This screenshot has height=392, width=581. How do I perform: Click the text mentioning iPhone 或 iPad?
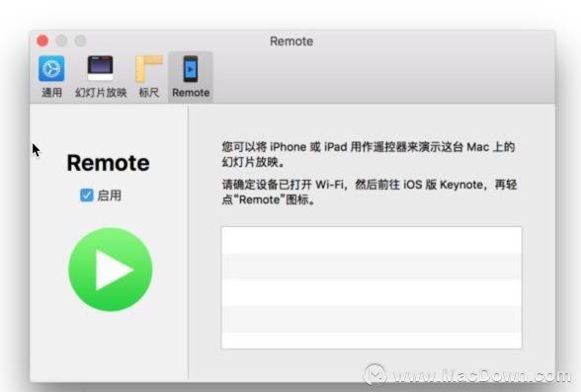369,154
